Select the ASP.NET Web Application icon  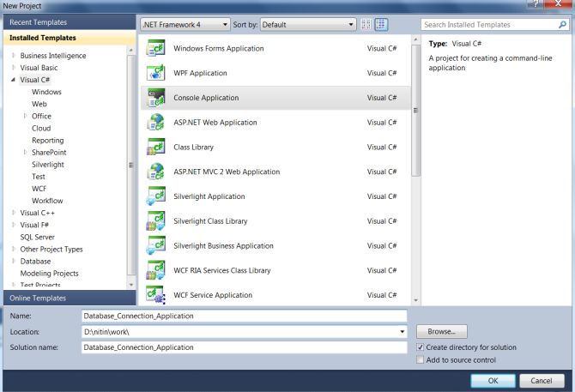[x=155, y=123]
